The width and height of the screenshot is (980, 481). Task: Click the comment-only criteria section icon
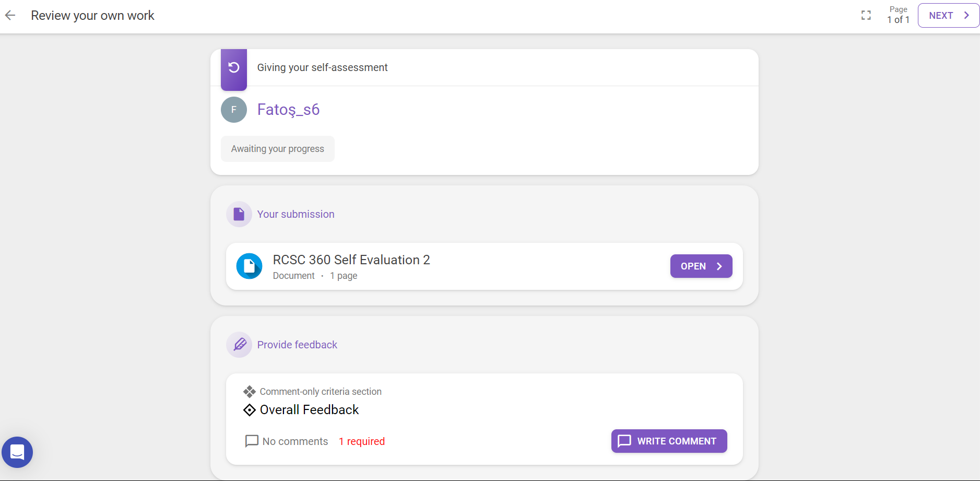point(250,392)
